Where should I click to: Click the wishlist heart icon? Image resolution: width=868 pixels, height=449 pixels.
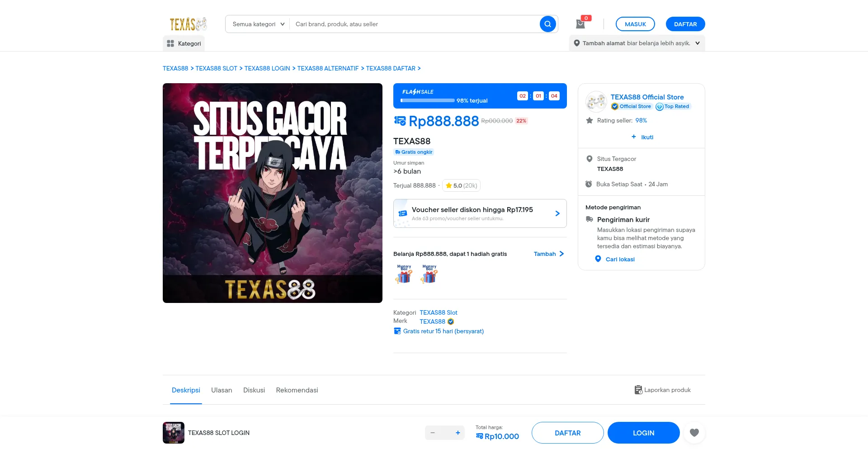pos(694,433)
